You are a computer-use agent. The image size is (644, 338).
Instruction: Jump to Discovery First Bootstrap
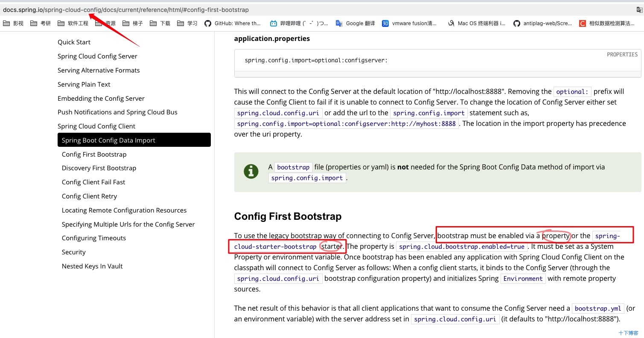click(x=99, y=168)
